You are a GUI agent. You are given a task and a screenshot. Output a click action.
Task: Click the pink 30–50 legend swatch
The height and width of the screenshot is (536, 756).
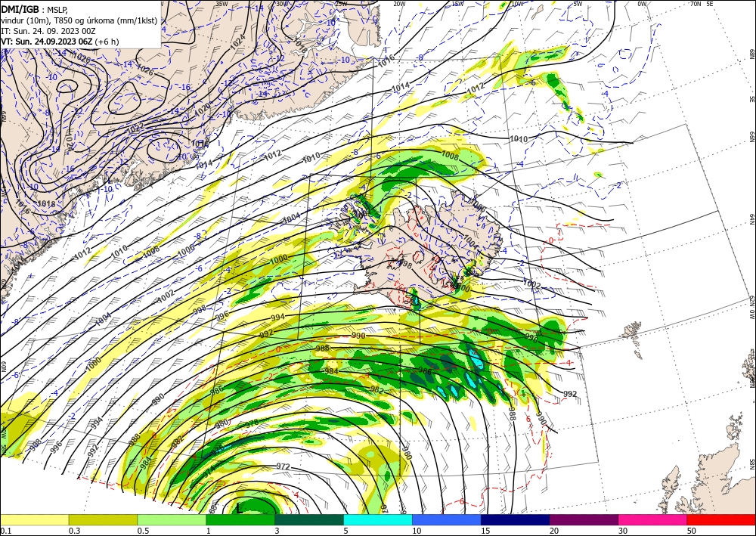653,519
